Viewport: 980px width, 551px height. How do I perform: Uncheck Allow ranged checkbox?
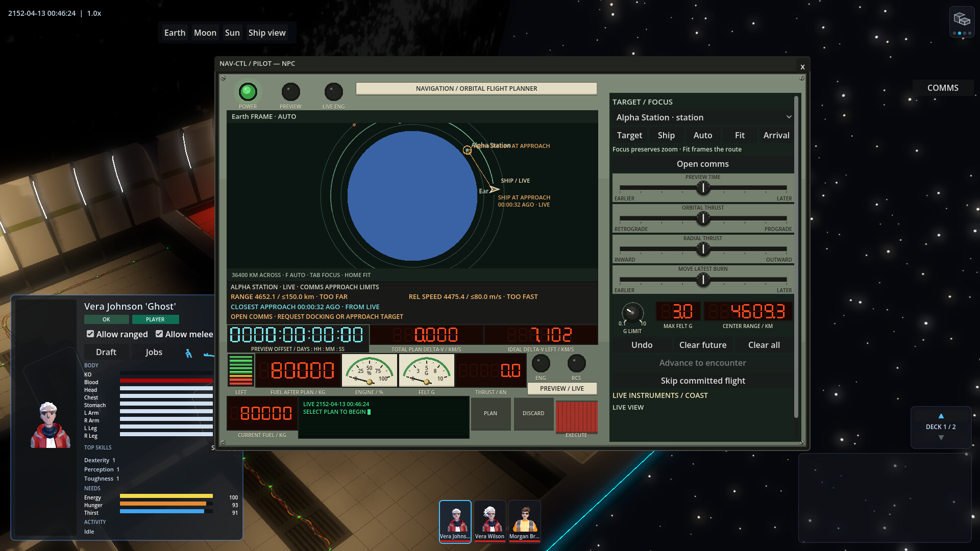pos(90,334)
